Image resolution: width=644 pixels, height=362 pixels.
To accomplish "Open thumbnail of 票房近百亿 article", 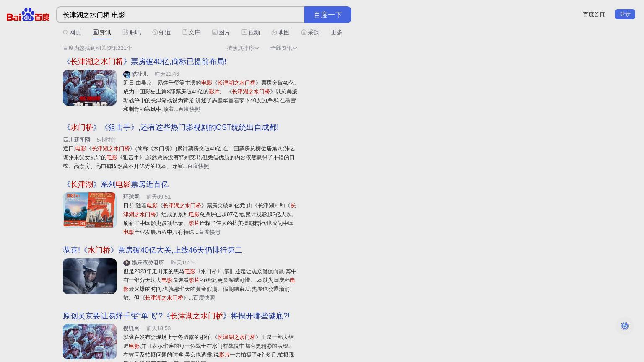I will click(90, 210).
